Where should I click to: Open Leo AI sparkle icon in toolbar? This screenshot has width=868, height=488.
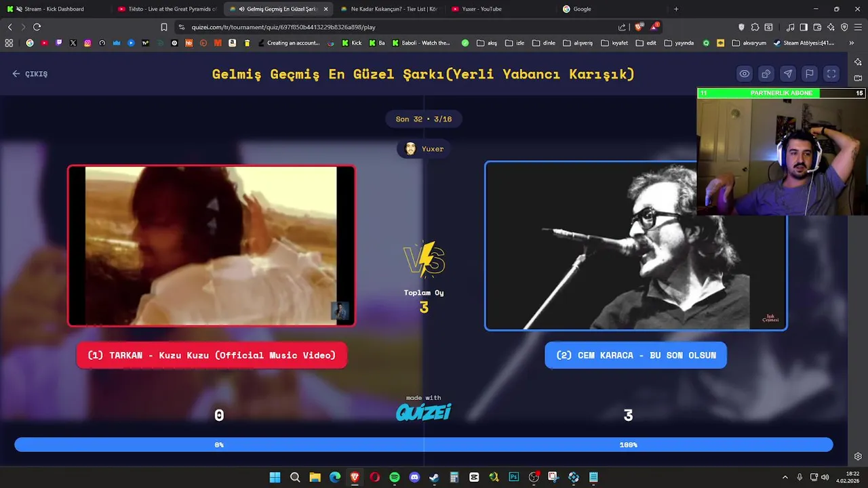pos(831,27)
